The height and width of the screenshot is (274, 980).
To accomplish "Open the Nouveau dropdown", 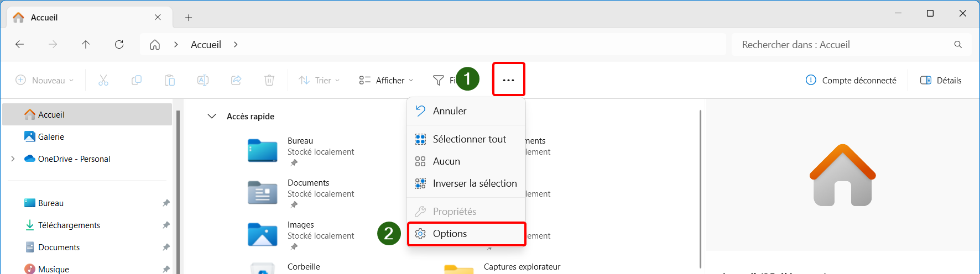I will (44, 80).
